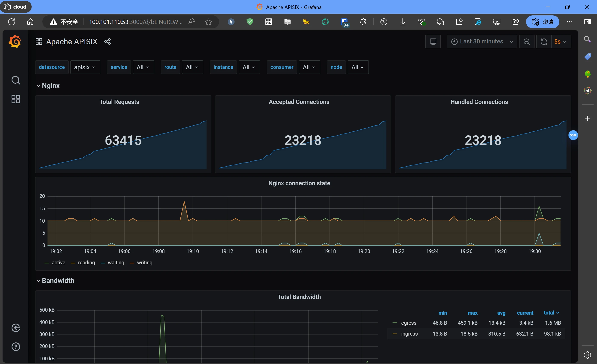The width and height of the screenshot is (597, 364).
Task: Click the Total Requests panel title
Action: (119, 102)
